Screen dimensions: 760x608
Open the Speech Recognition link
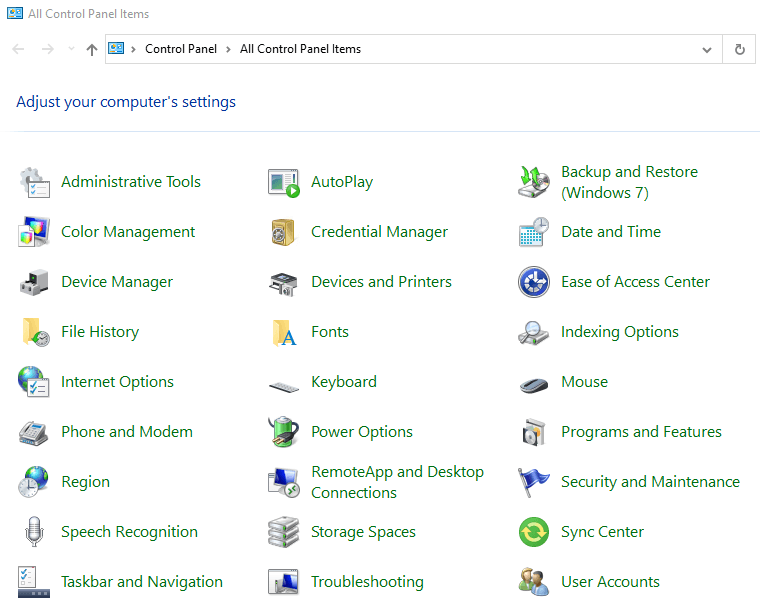tap(129, 532)
